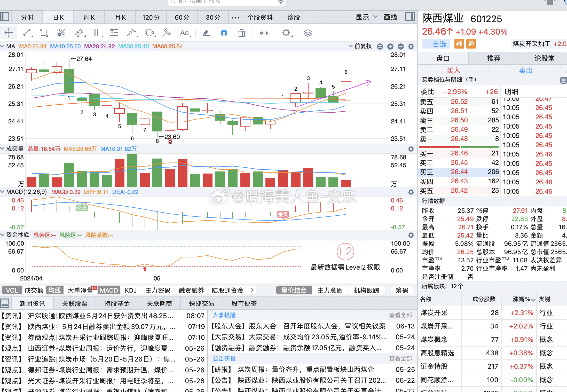Select the wave line drawing tool

coord(132,33)
